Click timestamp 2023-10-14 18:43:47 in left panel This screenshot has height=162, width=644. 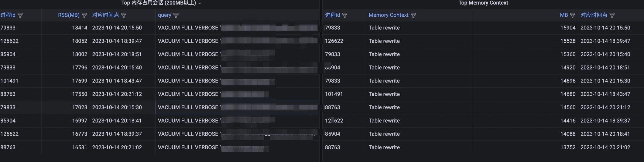click(x=117, y=81)
